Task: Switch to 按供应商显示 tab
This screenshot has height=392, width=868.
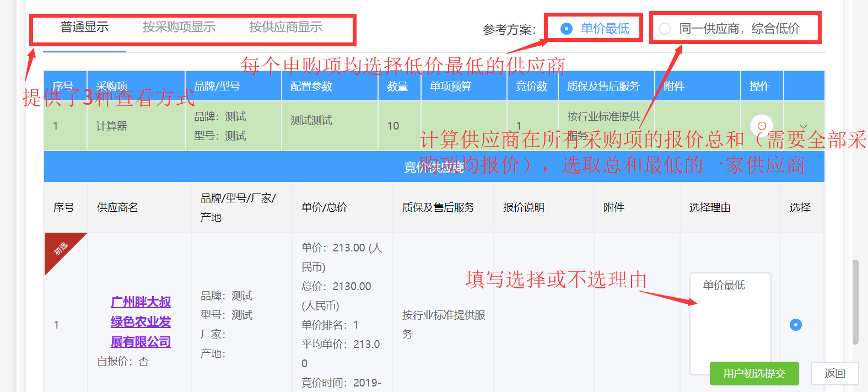Action: pos(285,27)
